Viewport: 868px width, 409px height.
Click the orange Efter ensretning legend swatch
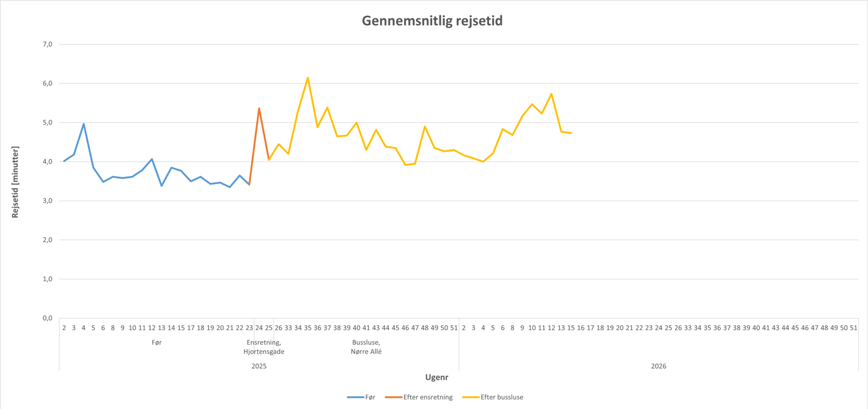[393, 397]
